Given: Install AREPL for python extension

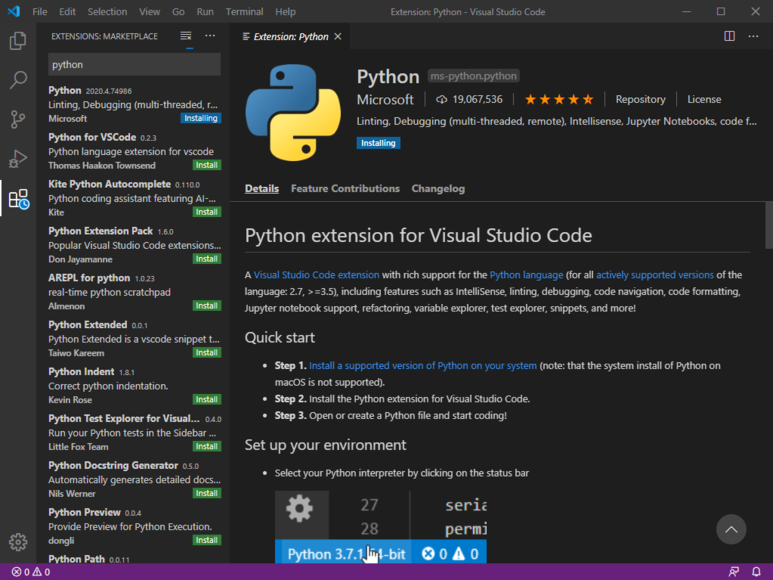Looking at the screenshot, I should [206, 306].
